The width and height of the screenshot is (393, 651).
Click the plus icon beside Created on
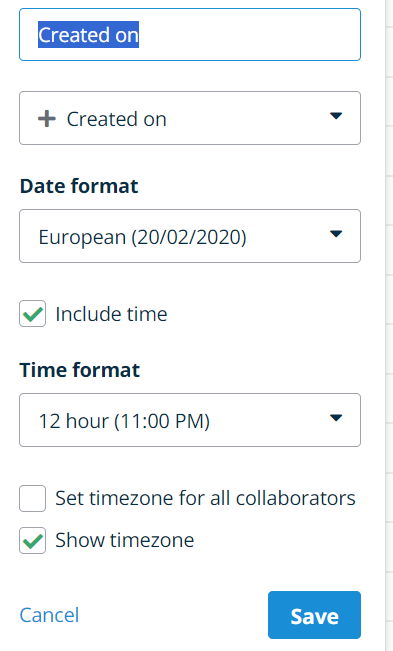(46, 119)
